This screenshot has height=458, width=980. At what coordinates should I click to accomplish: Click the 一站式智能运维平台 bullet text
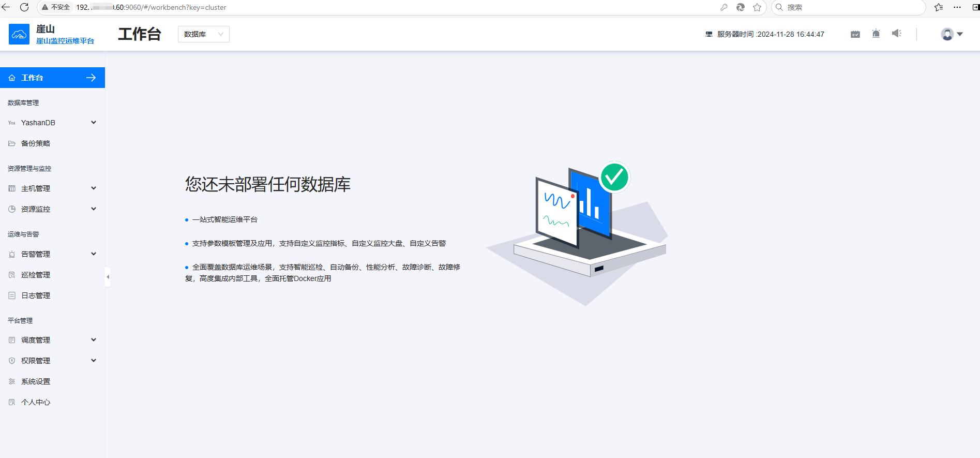tap(225, 219)
